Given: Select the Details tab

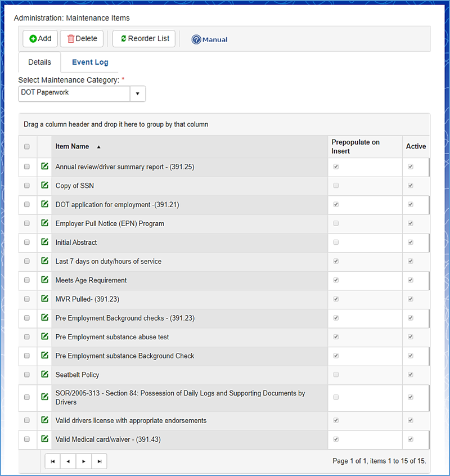Looking at the screenshot, I should (x=39, y=62).
